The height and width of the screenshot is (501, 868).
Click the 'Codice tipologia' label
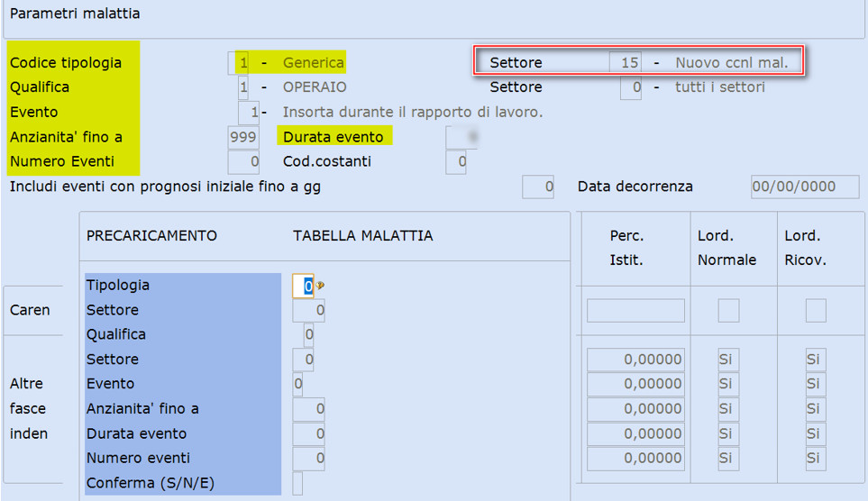point(65,62)
